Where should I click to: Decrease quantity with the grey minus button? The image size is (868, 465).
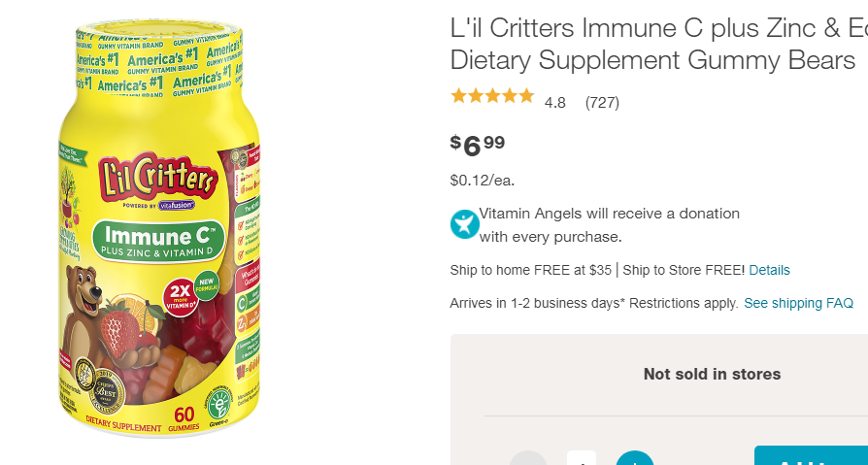[527, 458]
